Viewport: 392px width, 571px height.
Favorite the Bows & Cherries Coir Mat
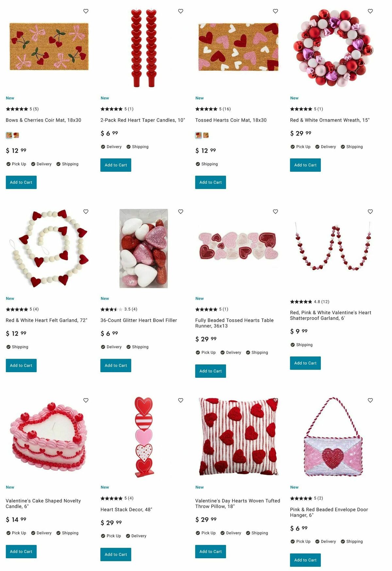coord(86,11)
